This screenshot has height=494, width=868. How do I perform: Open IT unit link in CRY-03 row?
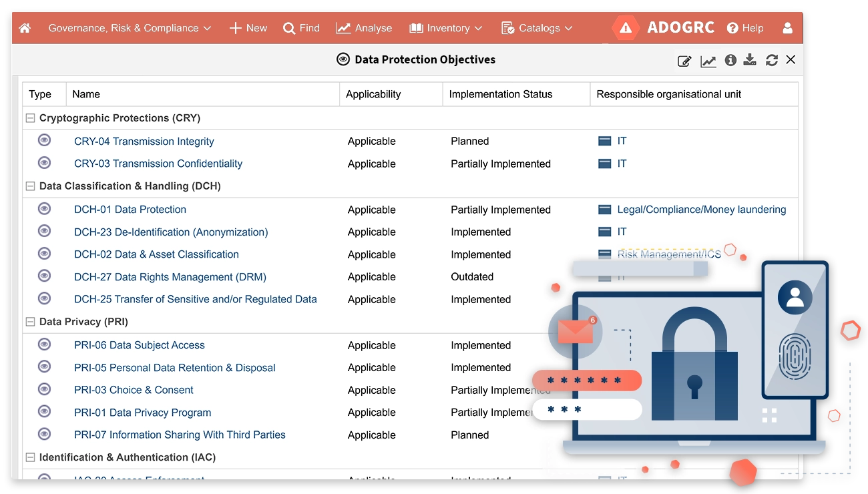[622, 164]
